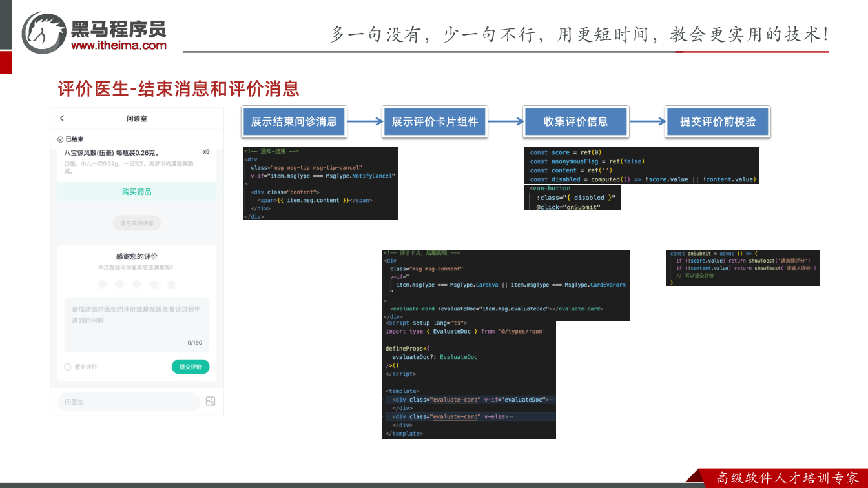Image resolution: width=868 pixels, height=488 pixels.
Task: Click the evaluation description textarea
Action: point(137,325)
